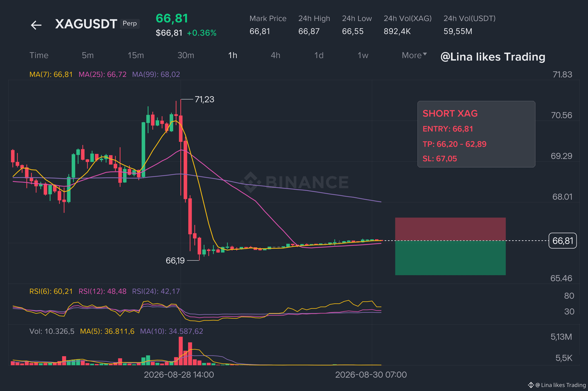The image size is (588, 391).
Task: Click the volume axis label 5,13M
Action: (x=561, y=337)
